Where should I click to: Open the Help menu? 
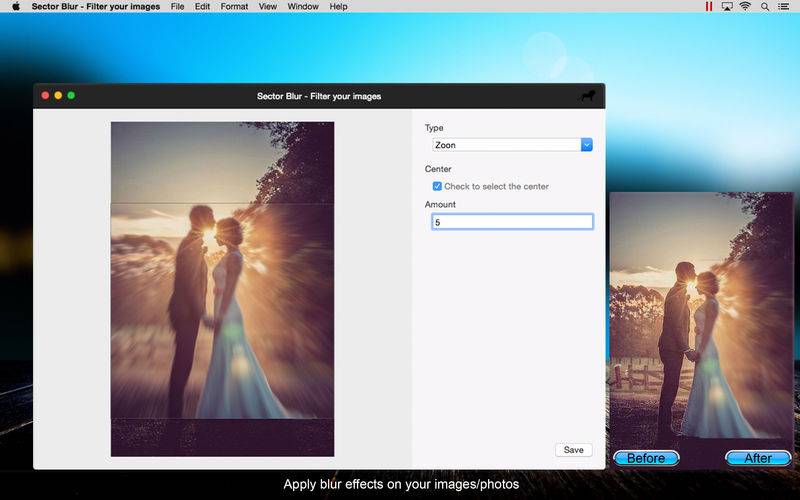(x=338, y=7)
